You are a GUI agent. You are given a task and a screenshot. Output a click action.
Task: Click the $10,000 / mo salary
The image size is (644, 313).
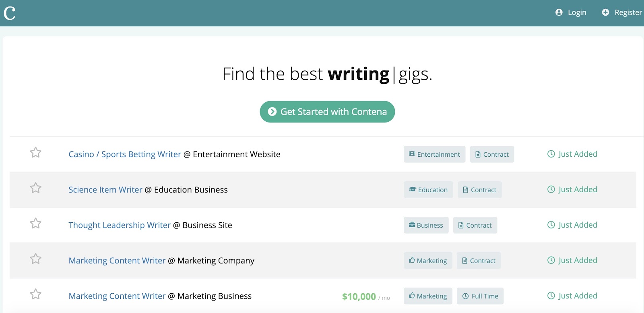click(366, 297)
